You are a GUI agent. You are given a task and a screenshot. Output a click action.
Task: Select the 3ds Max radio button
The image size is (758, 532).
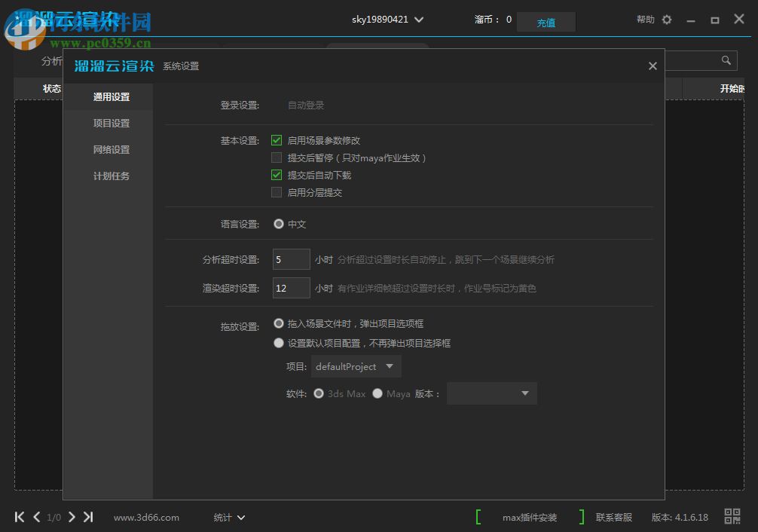coord(318,393)
